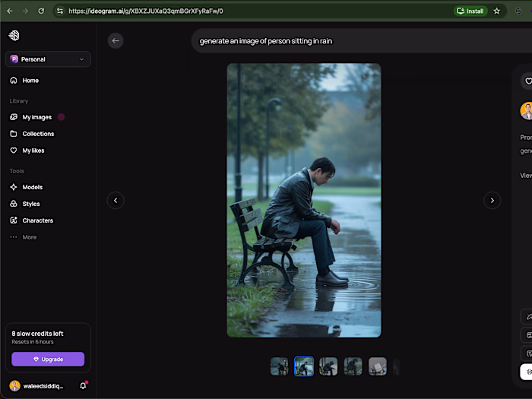
Task: Bookmark this page with the star icon
Action: click(x=497, y=11)
